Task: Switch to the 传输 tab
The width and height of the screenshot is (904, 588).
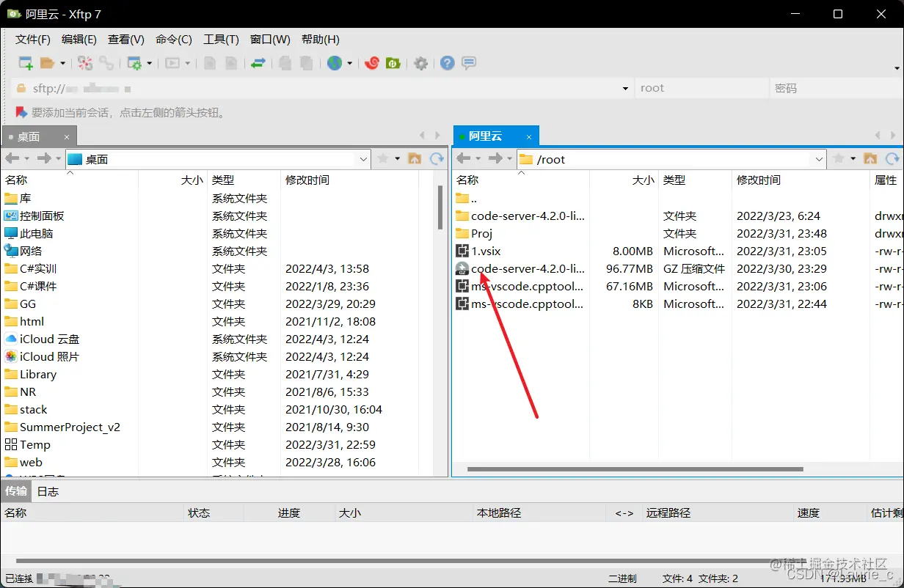Action: click(16, 491)
